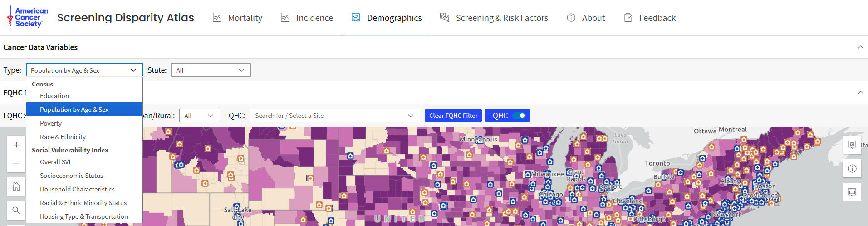Click Montreal label on the map
Image resolution: width=868 pixels, height=226 pixels.
click(x=733, y=130)
